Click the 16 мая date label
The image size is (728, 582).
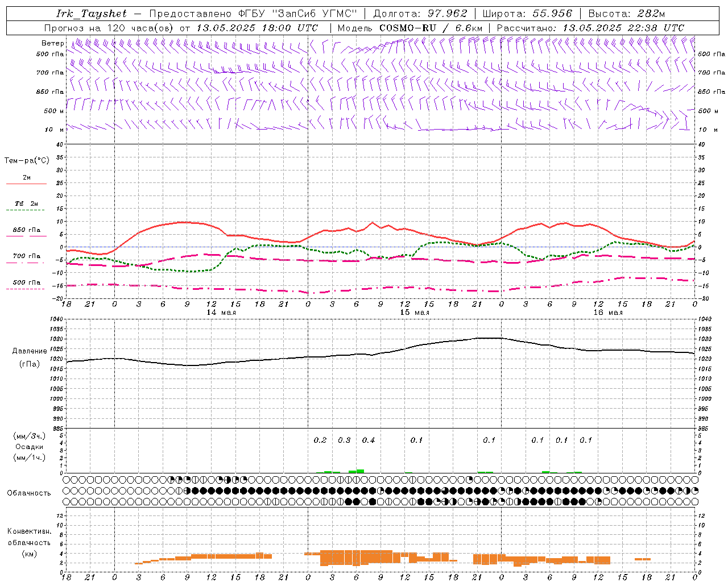tap(608, 313)
